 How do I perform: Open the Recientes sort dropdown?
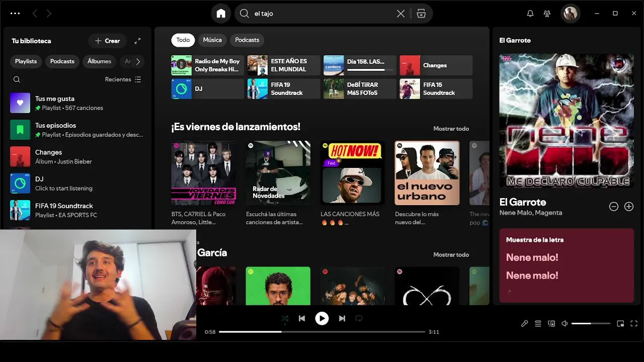(x=123, y=79)
